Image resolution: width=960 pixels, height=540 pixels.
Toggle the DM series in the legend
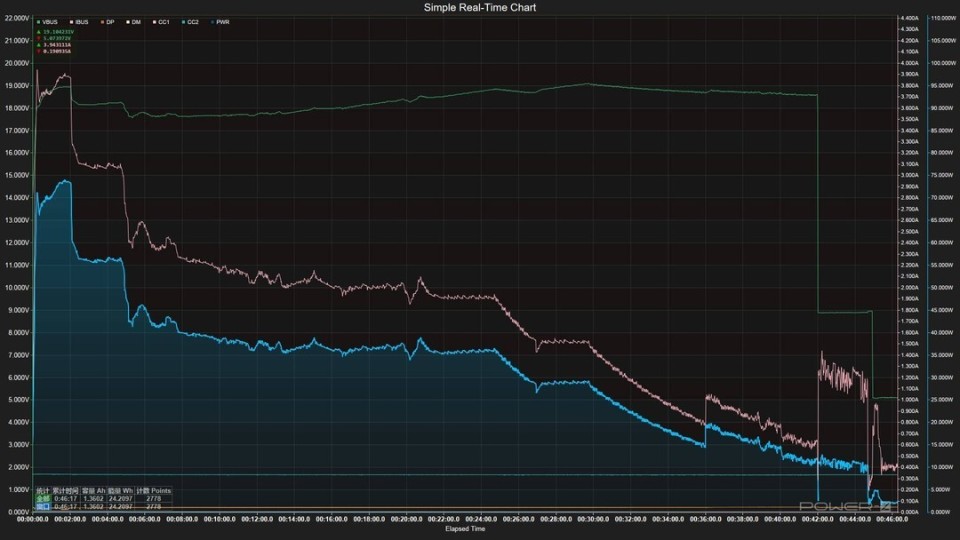pyautogui.click(x=133, y=22)
